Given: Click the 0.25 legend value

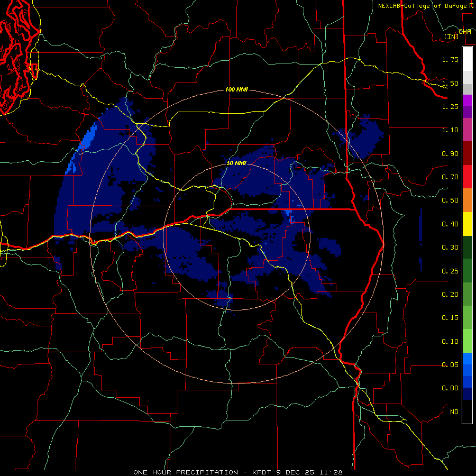Looking at the screenshot, I should click(450, 271).
